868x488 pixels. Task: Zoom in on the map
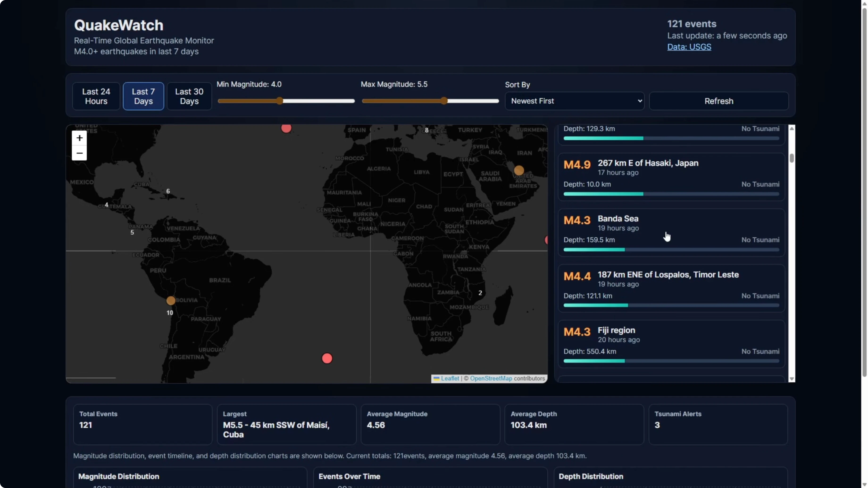click(79, 138)
